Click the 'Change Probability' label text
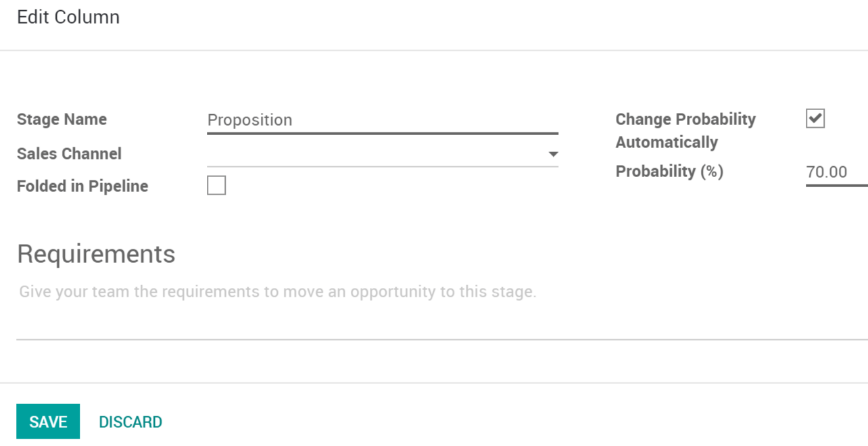868x446 pixels. pyautogui.click(x=685, y=119)
